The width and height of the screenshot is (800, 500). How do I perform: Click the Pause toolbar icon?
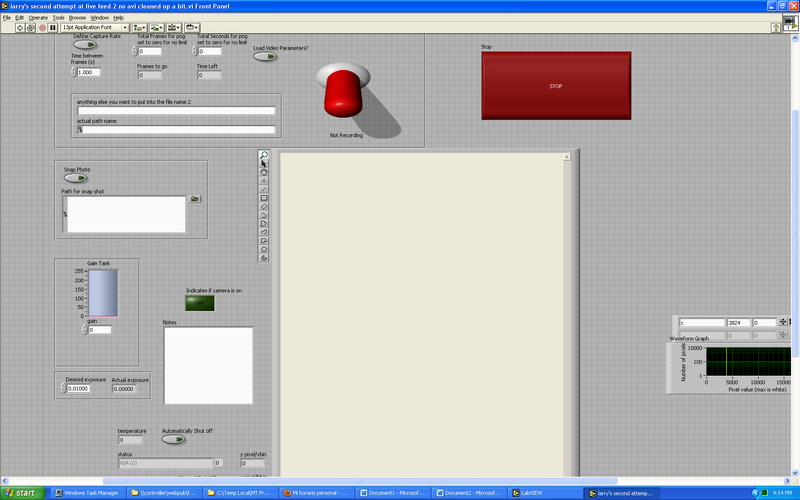pyautogui.click(x=53, y=27)
